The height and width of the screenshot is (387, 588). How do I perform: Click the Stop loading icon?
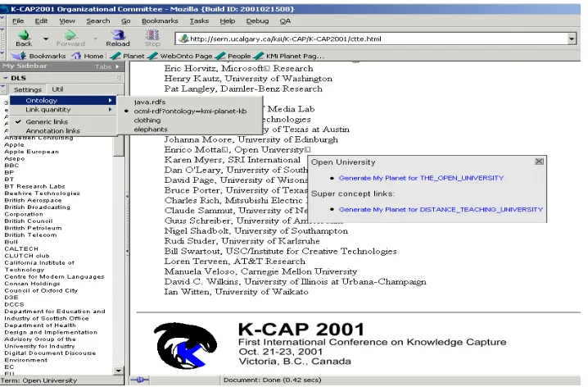pyautogui.click(x=152, y=35)
